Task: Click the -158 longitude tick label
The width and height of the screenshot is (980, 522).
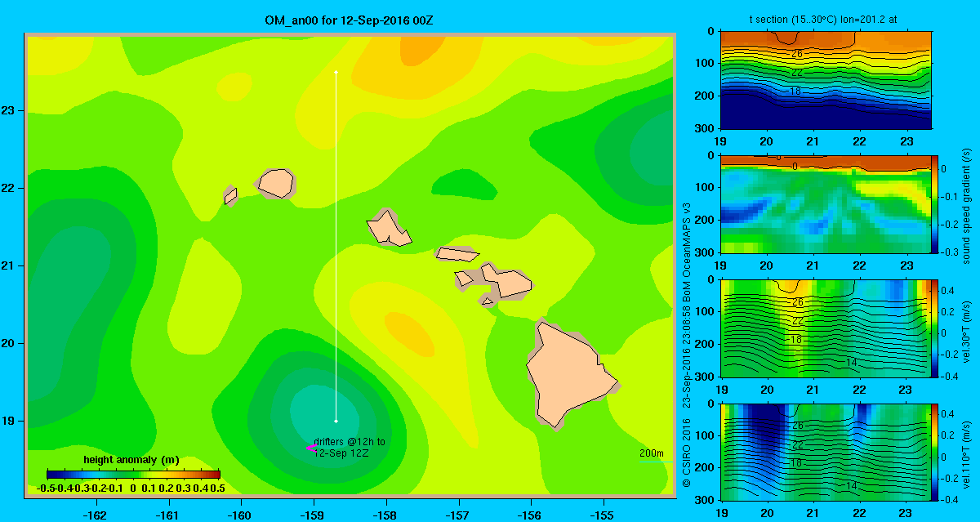Action: [x=385, y=515]
